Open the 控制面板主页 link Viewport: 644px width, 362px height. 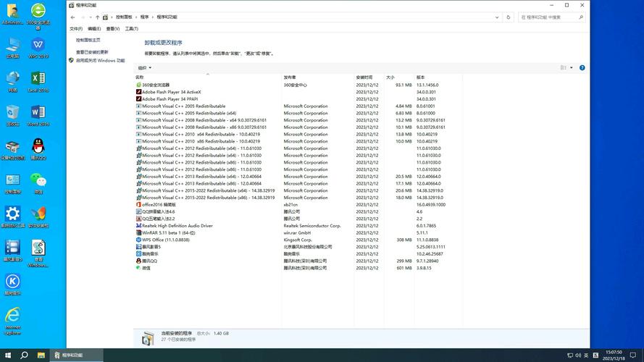[x=88, y=41]
